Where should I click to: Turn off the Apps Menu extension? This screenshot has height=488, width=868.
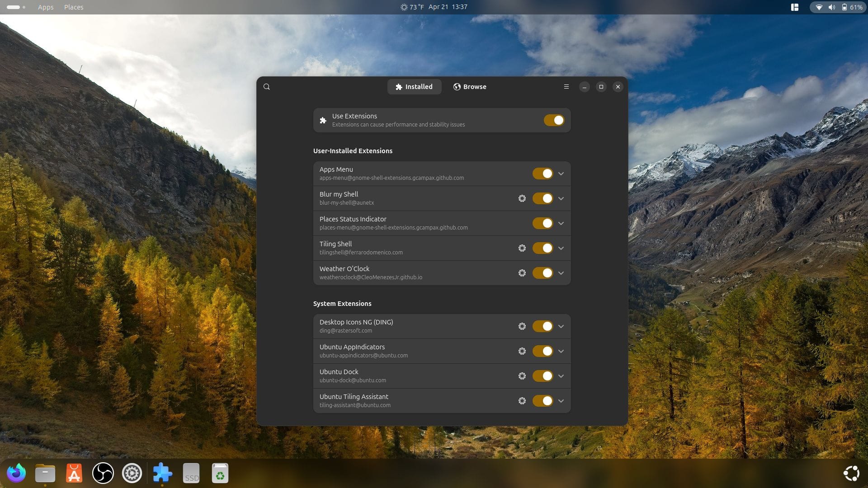coord(542,174)
